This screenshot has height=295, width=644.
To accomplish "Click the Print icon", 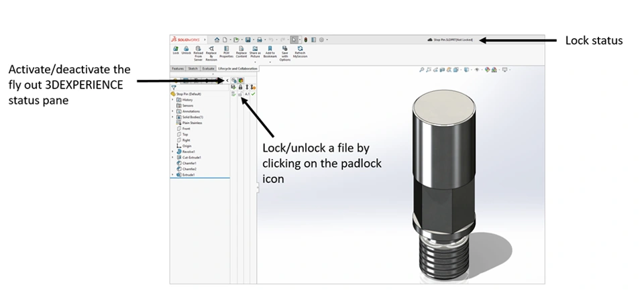I will 260,40.
